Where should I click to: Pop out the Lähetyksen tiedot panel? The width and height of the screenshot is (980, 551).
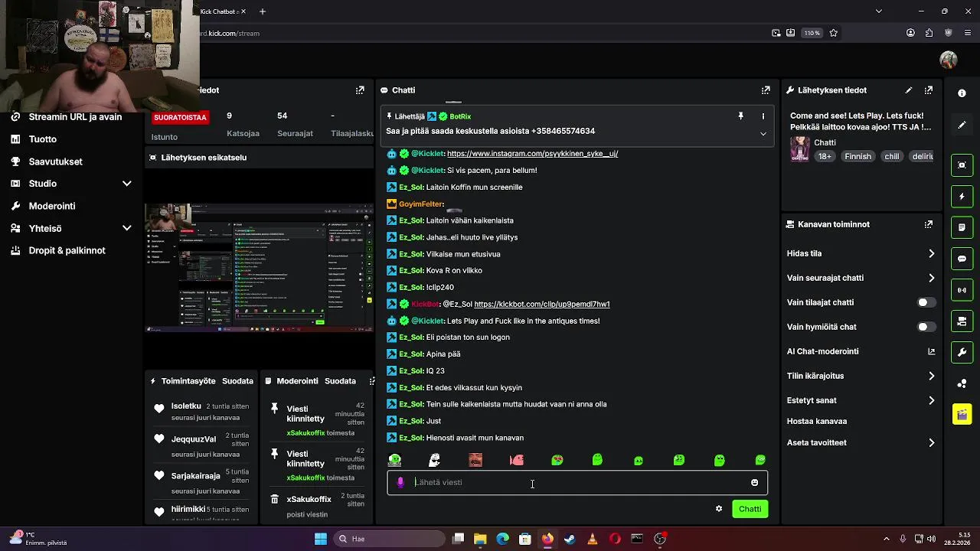click(929, 90)
